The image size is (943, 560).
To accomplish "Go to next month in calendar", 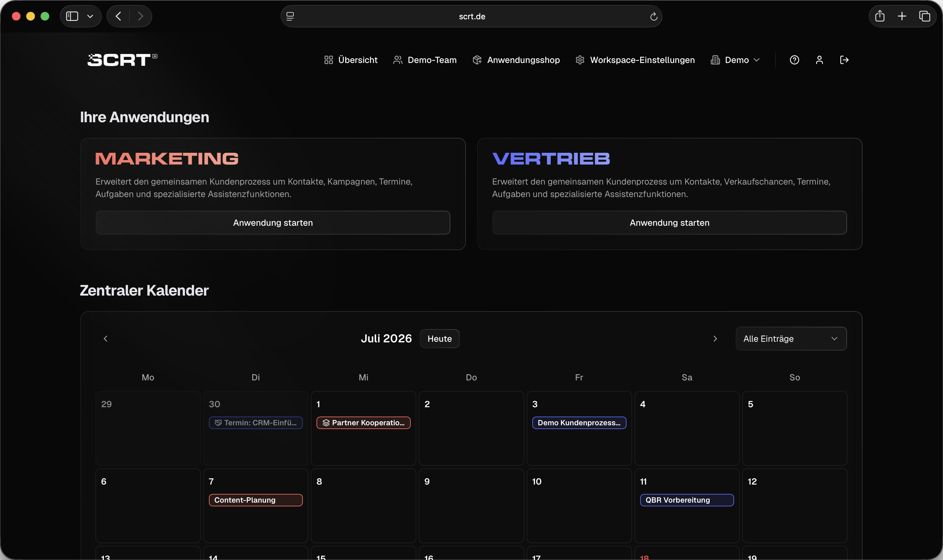I will [715, 339].
